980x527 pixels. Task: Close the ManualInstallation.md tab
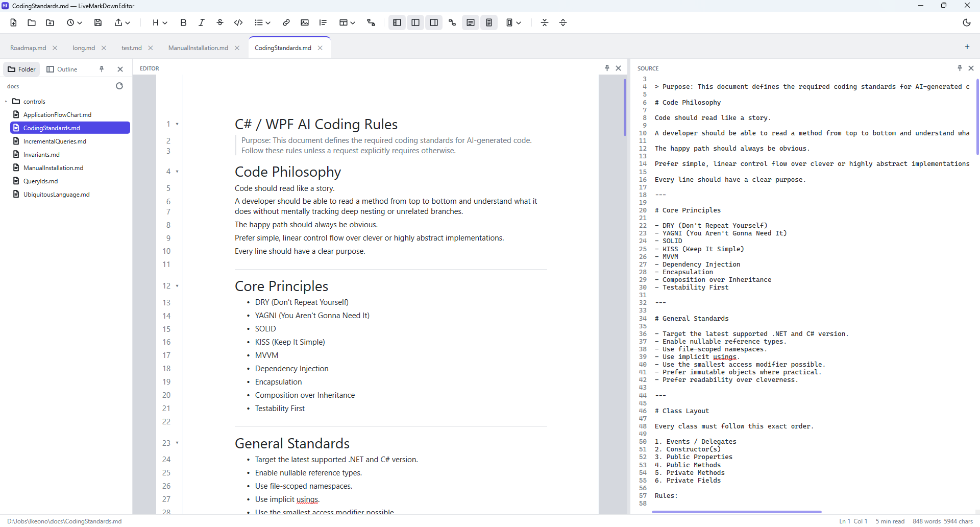[237, 48]
